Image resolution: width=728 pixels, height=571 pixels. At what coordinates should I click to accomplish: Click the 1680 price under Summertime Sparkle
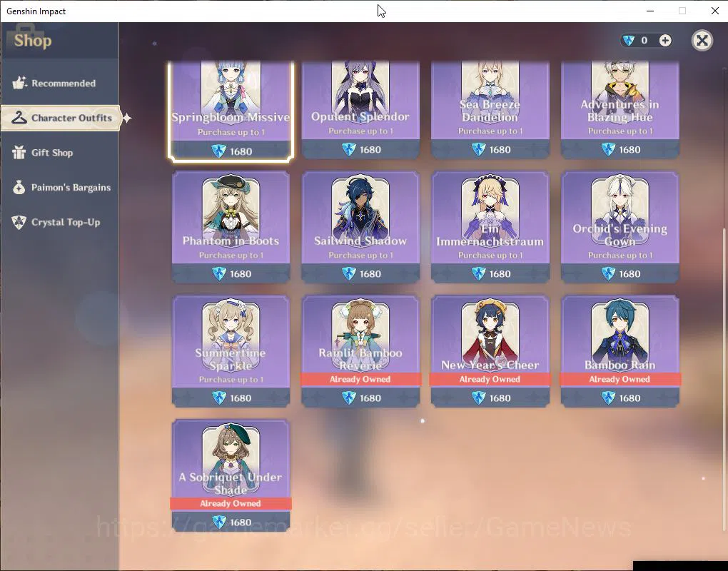(x=241, y=398)
